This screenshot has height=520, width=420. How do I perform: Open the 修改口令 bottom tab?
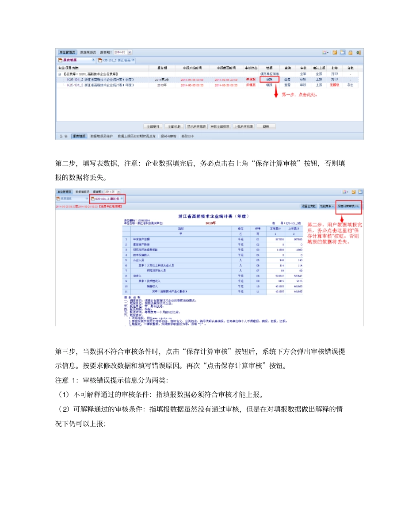[x=187, y=136]
